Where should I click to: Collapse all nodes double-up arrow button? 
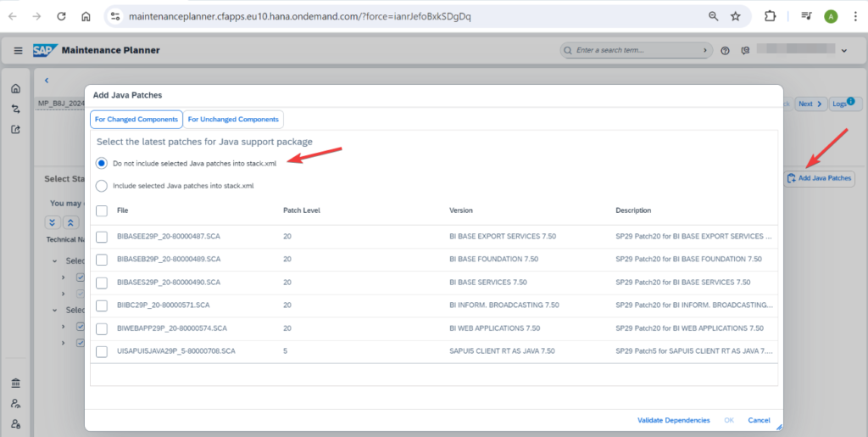[71, 222]
